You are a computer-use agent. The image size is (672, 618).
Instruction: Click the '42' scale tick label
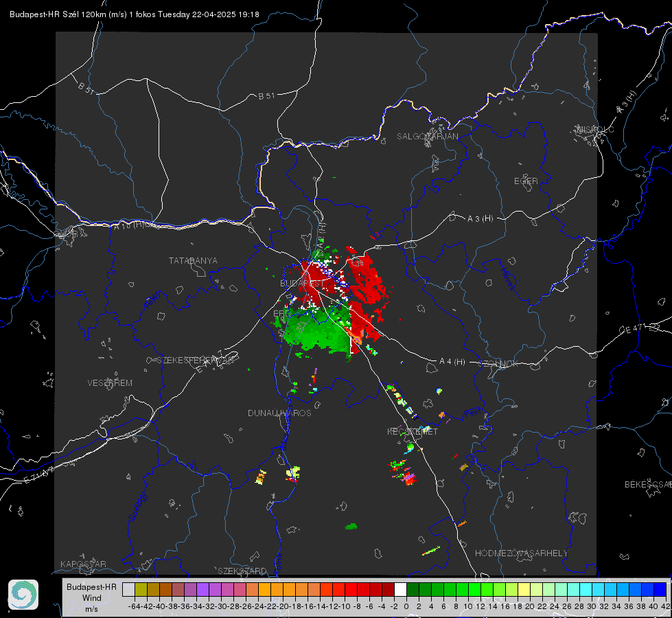pos(666,606)
